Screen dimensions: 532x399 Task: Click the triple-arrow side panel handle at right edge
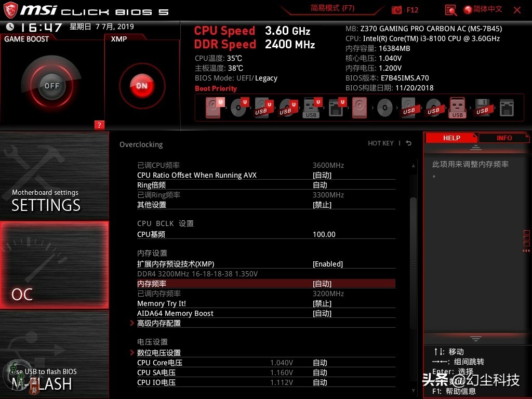(x=526, y=251)
